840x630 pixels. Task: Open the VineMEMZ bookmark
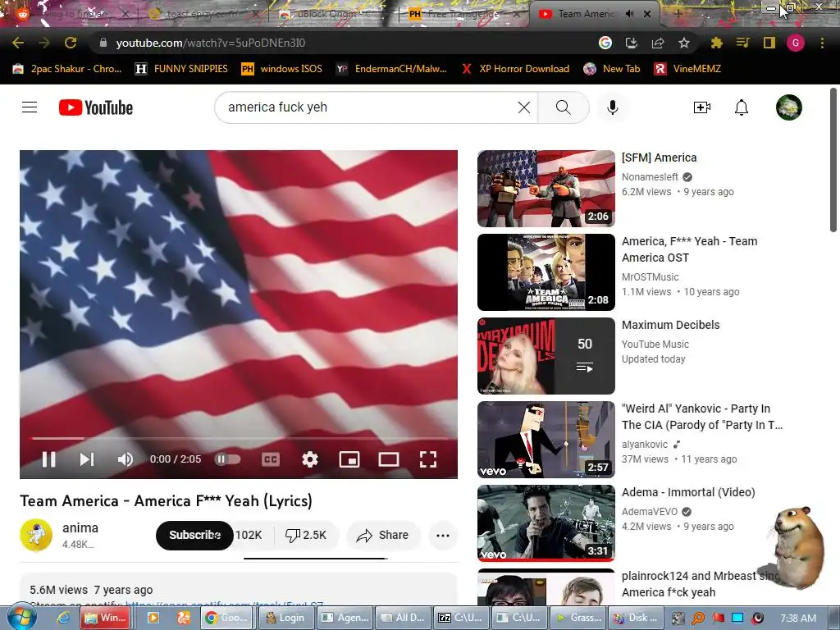(x=688, y=69)
